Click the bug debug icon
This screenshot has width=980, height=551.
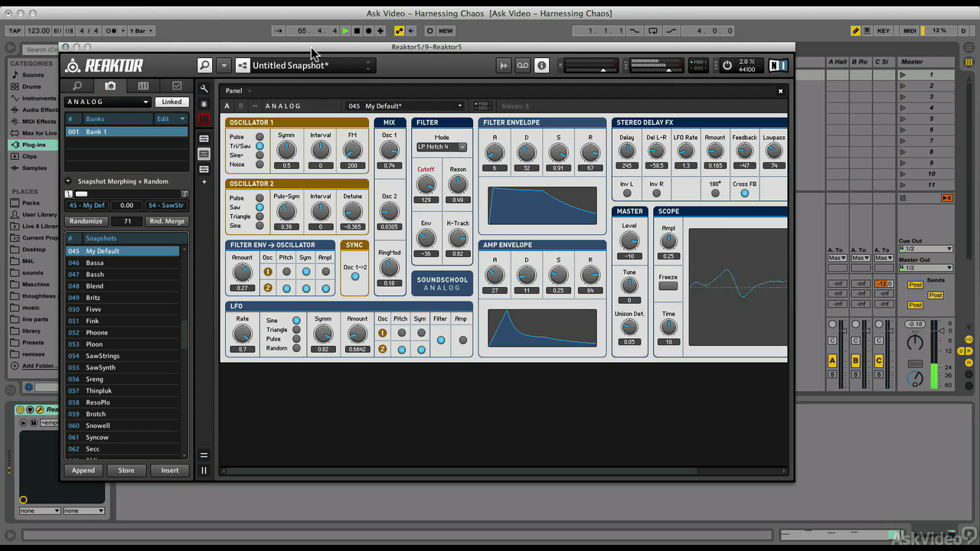click(x=204, y=103)
